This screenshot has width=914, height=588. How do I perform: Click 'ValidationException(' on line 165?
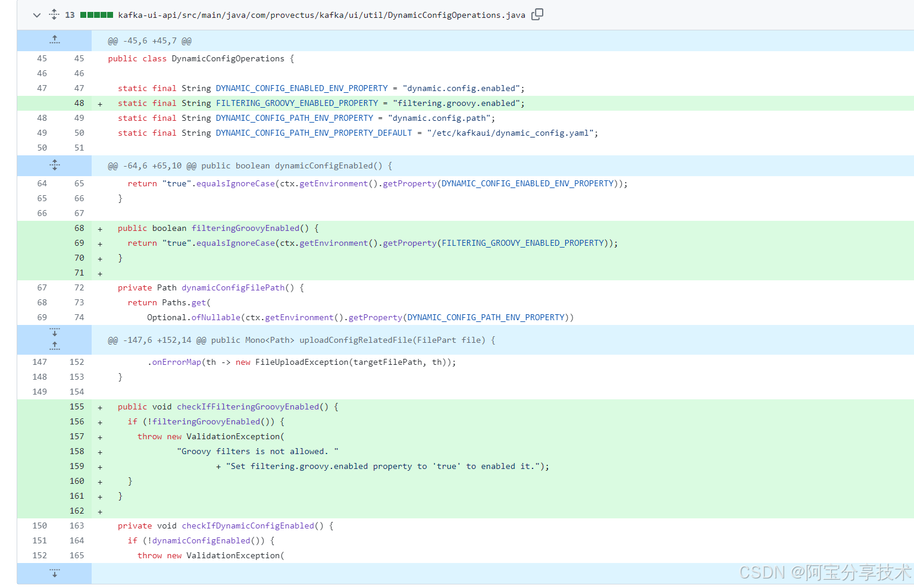[x=236, y=555]
